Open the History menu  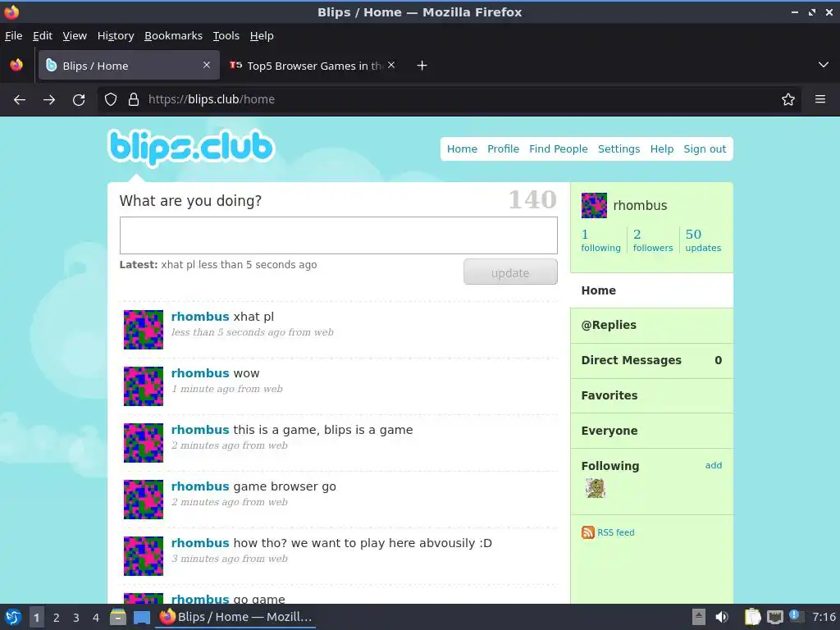(x=116, y=36)
